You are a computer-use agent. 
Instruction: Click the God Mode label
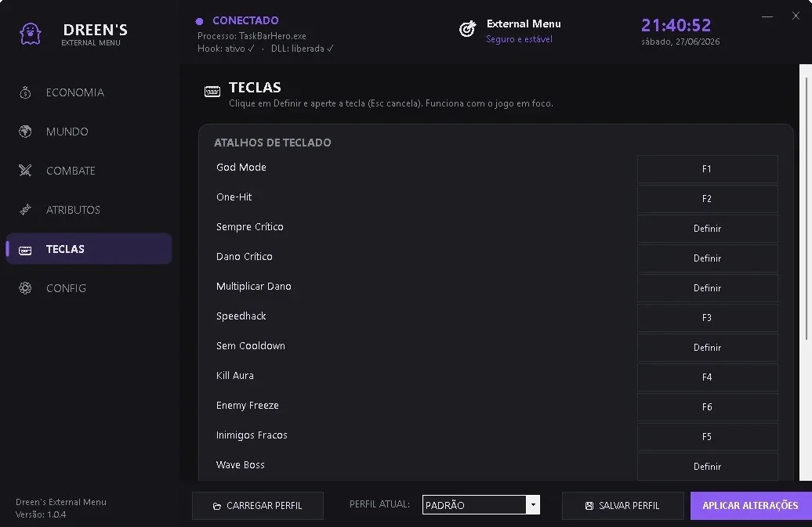pos(241,167)
